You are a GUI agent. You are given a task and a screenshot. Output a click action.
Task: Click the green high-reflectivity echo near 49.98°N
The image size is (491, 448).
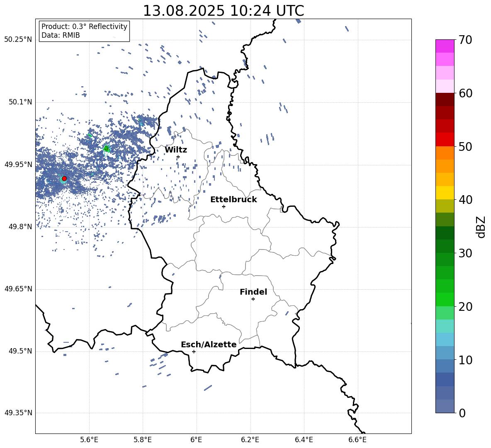[107, 149]
